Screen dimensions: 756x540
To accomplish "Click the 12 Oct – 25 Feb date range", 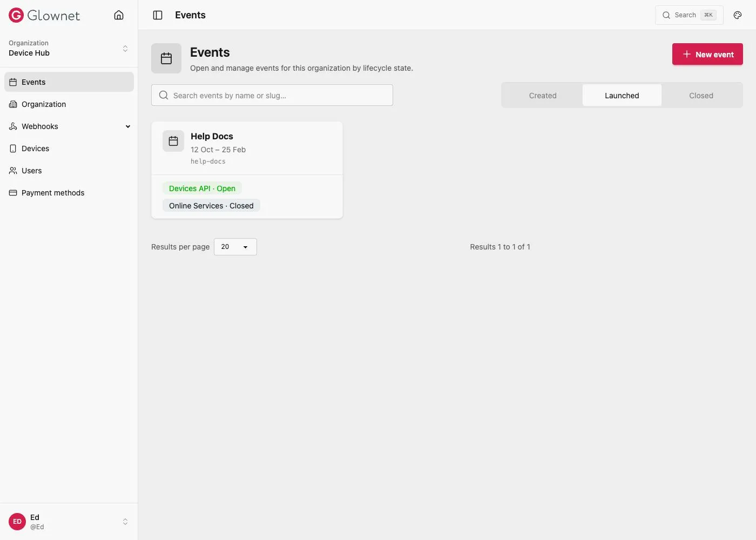I will coord(218,150).
